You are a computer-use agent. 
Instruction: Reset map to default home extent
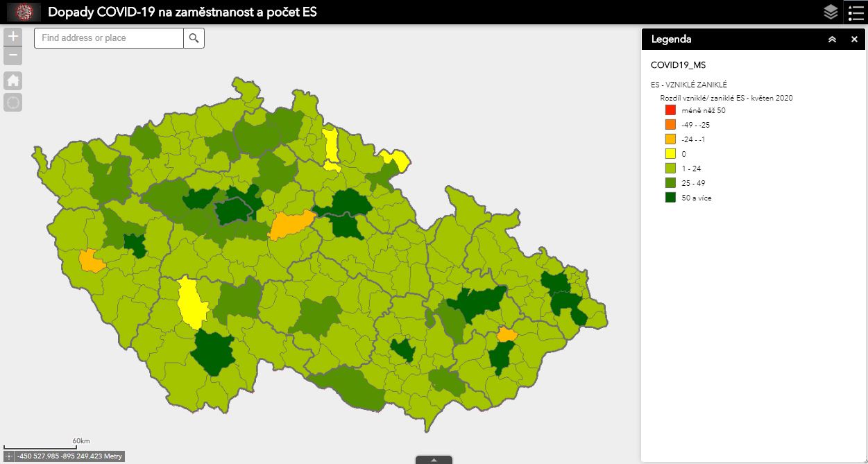point(13,80)
